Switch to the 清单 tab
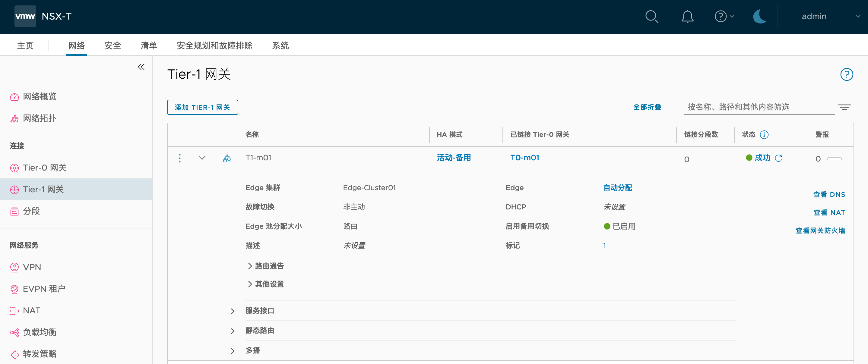Viewport: 868px width, 364px height. pyautogui.click(x=149, y=45)
